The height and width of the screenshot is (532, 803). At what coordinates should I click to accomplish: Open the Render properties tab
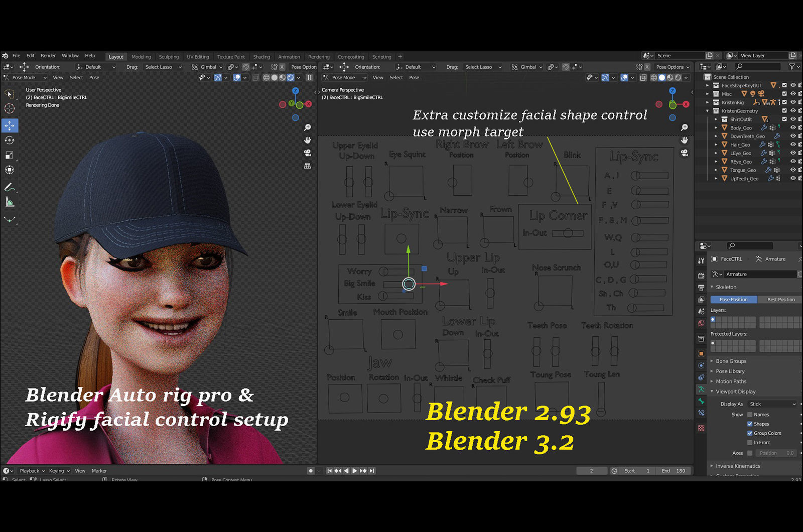701,276
